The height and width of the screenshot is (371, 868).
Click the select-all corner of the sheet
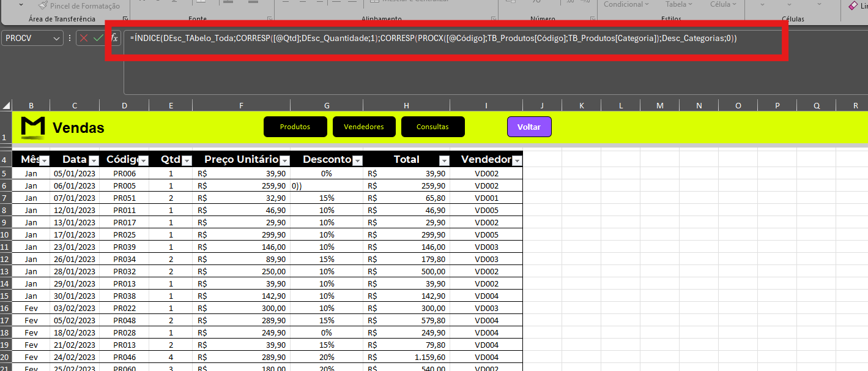pos(6,105)
